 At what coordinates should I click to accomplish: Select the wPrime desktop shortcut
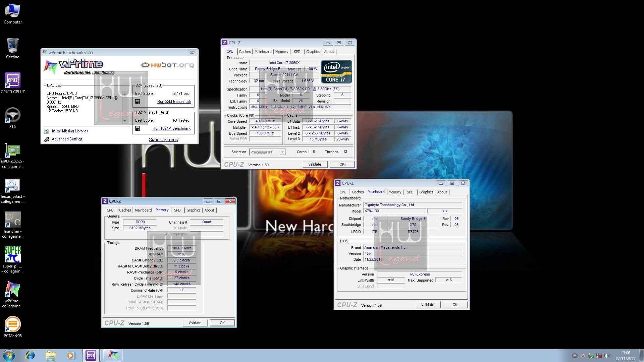point(13,295)
